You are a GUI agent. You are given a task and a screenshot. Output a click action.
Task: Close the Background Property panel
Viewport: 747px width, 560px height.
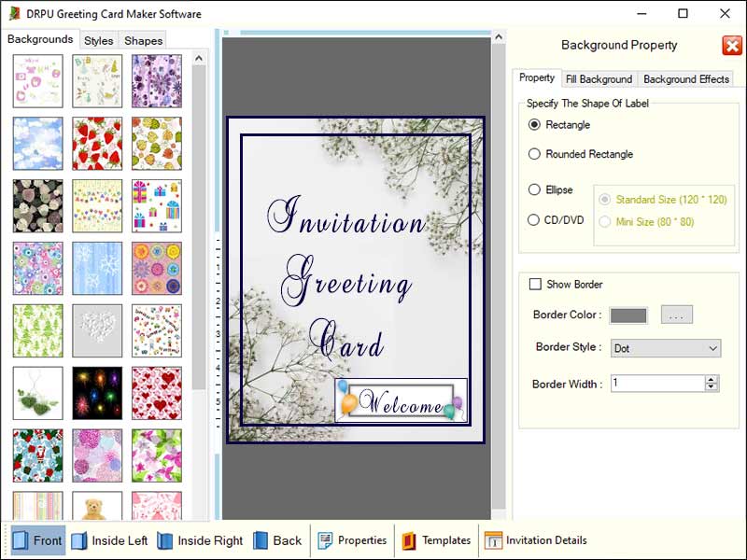732,45
